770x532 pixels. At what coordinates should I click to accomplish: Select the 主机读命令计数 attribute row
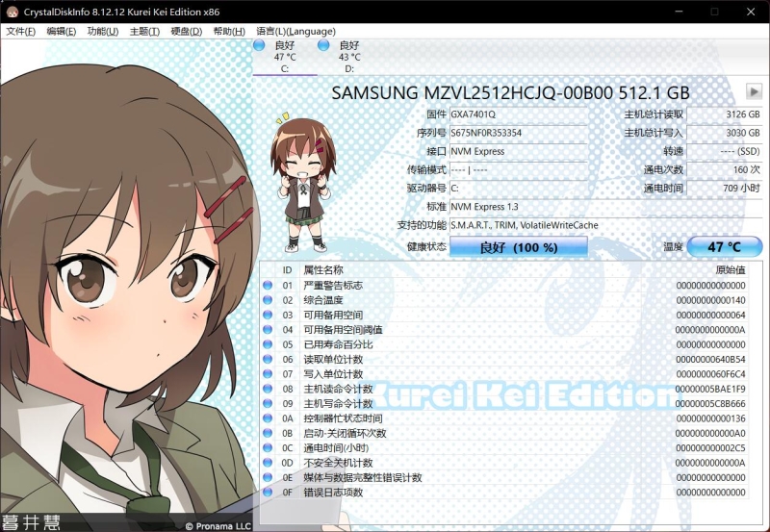click(504, 389)
